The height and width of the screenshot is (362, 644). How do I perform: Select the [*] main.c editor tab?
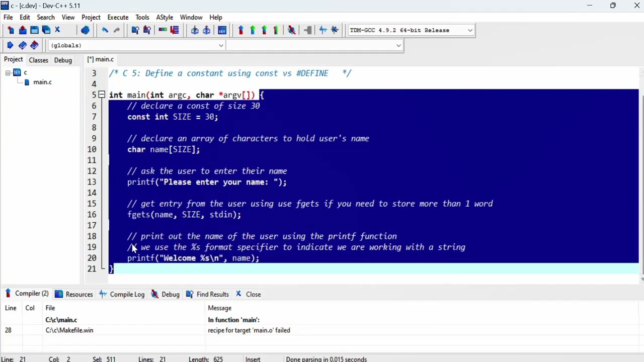click(x=101, y=59)
